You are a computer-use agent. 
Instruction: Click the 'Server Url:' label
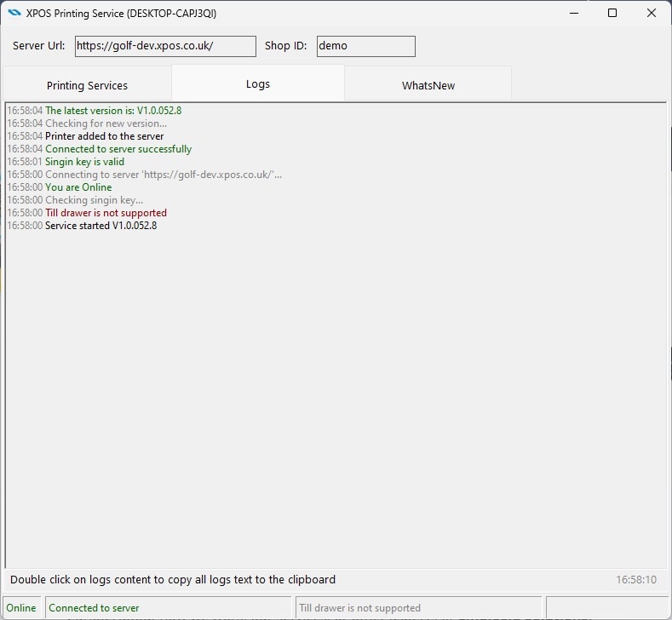tap(39, 45)
